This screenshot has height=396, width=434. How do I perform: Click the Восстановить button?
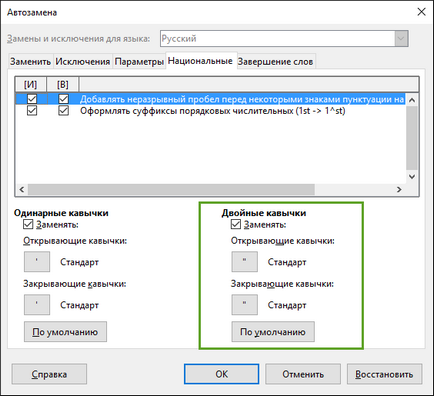point(384,374)
